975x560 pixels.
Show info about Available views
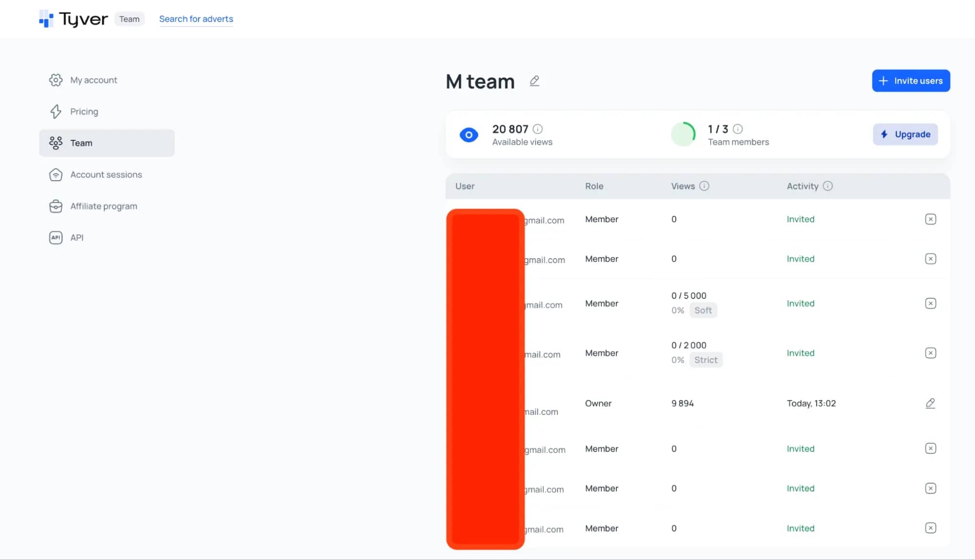pos(537,129)
